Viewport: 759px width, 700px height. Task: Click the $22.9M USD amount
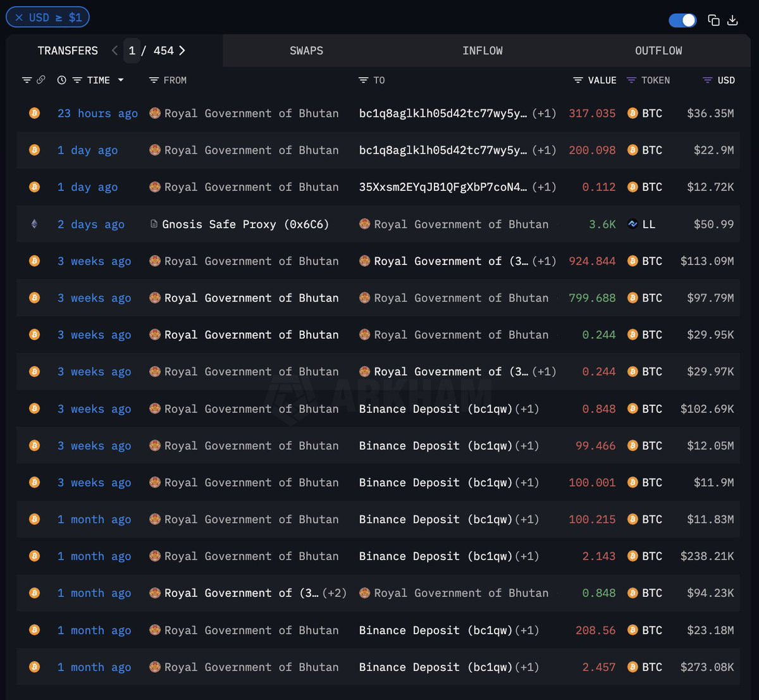713,150
